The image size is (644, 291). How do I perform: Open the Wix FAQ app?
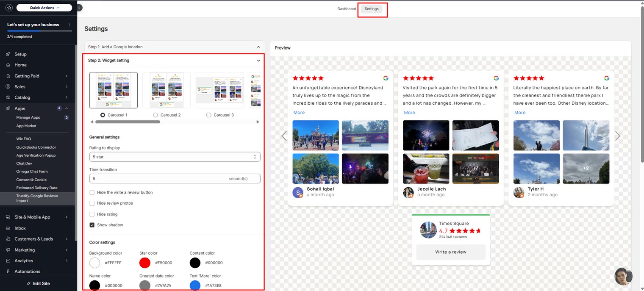24,139
